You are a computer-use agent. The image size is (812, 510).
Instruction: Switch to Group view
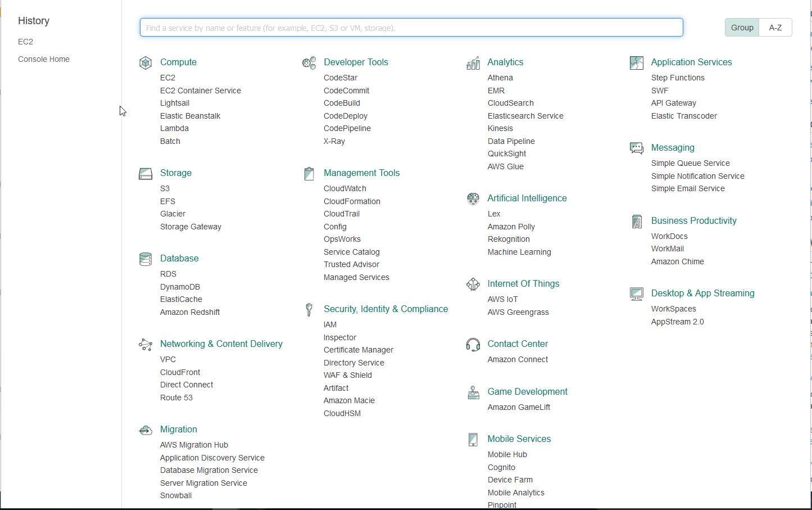(742, 28)
